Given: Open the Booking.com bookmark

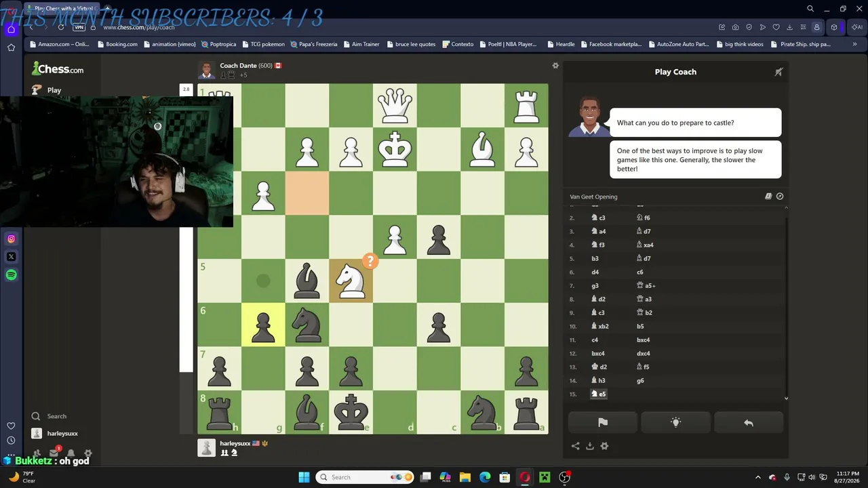Looking at the screenshot, I should [118, 44].
